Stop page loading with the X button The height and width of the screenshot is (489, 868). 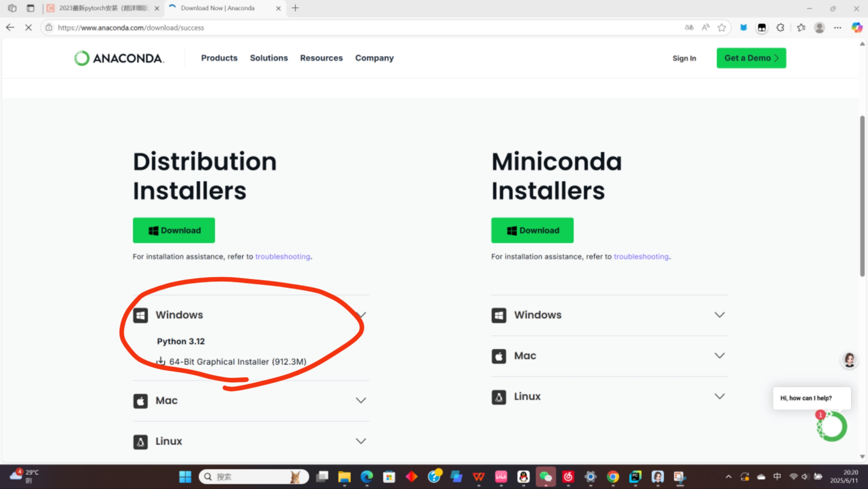pyautogui.click(x=28, y=27)
